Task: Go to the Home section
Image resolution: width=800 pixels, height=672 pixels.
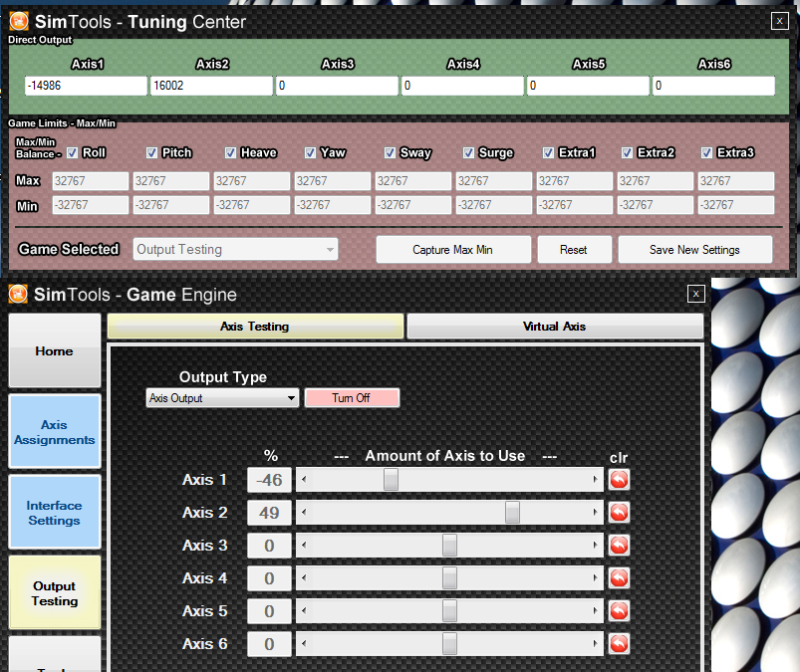Action: [x=55, y=350]
